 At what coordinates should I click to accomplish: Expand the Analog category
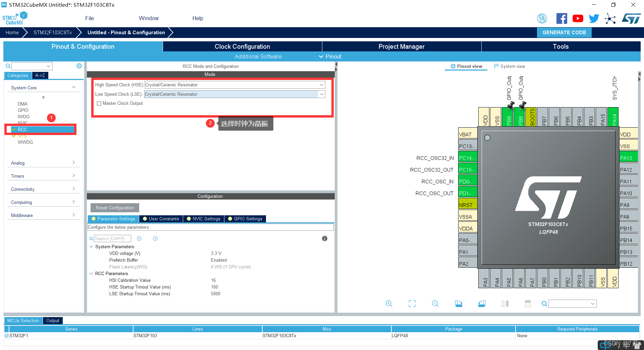(x=74, y=163)
